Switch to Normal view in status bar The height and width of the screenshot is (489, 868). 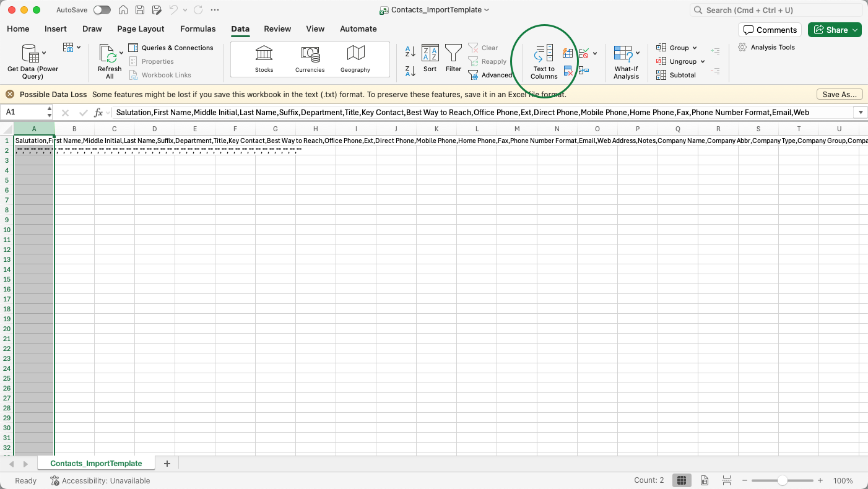(681, 480)
